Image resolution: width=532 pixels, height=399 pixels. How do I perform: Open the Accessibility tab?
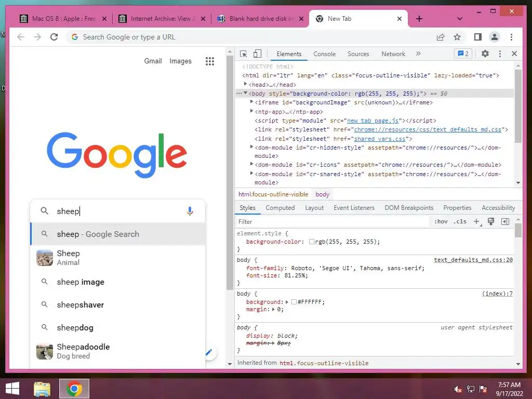coord(498,208)
